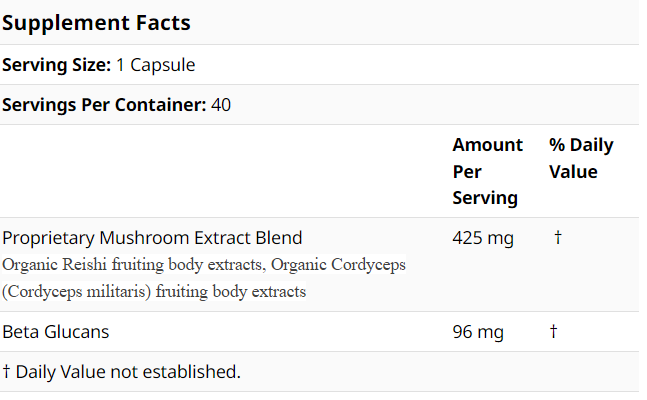Click the Beta Glucans row label
Viewport: 647px width, 400px height.
click(x=56, y=331)
